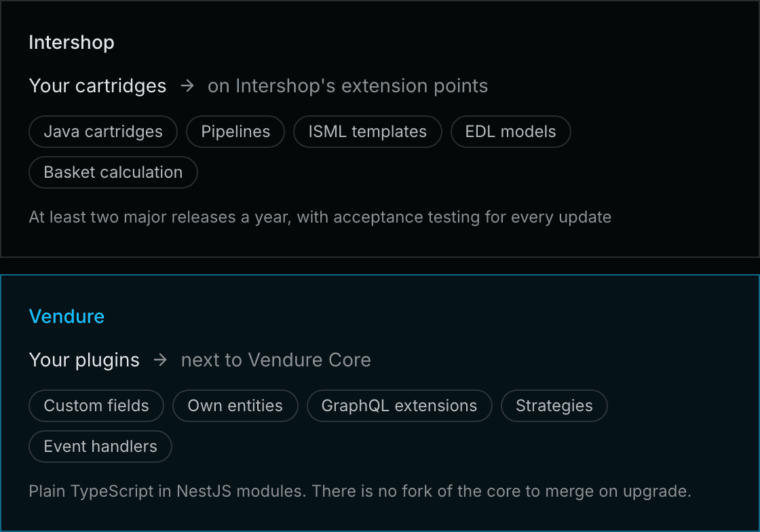
Task: Click the arrow icon after 'Your cartridges'
Action: point(187,86)
